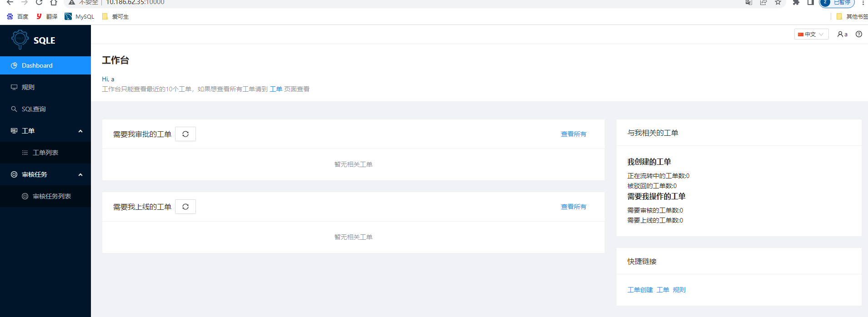Select the 审核任务 sidebar menu
Screen dimensions: 868x317
pyautogui.click(x=45, y=174)
